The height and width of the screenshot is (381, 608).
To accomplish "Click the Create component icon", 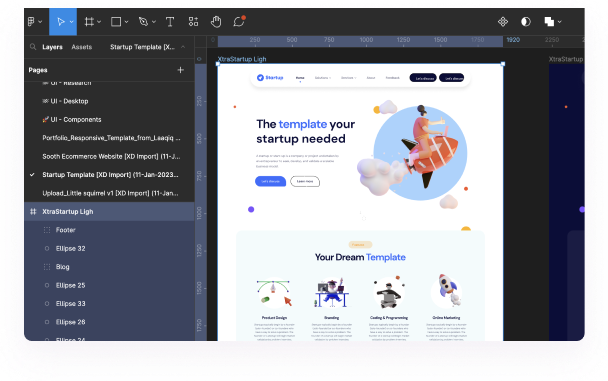I will pyautogui.click(x=503, y=22).
